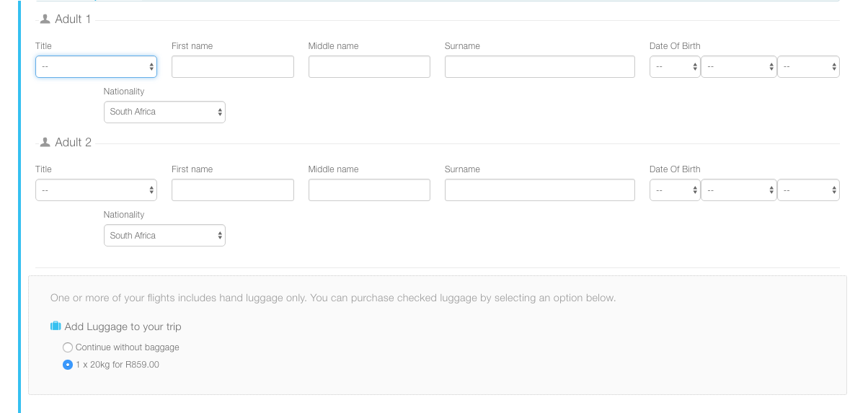The image size is (868, 413).
Task: Click Adult 1 Middle name field
Action: point(369,66)
